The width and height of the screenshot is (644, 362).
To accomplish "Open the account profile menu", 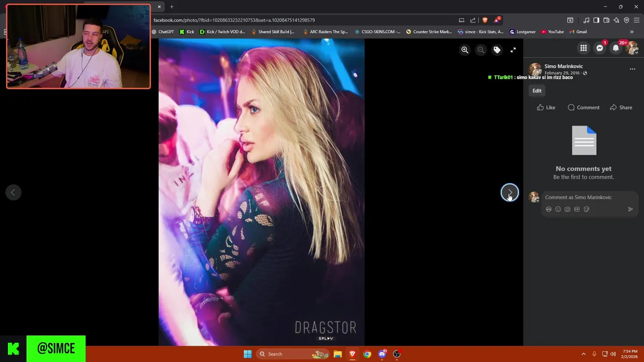I will [632, 48].
